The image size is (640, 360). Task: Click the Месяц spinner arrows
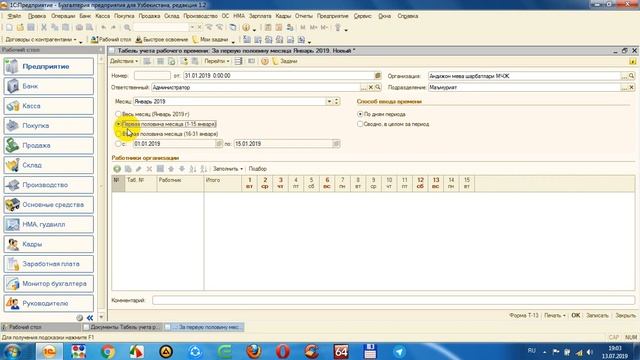coord(336,101)
